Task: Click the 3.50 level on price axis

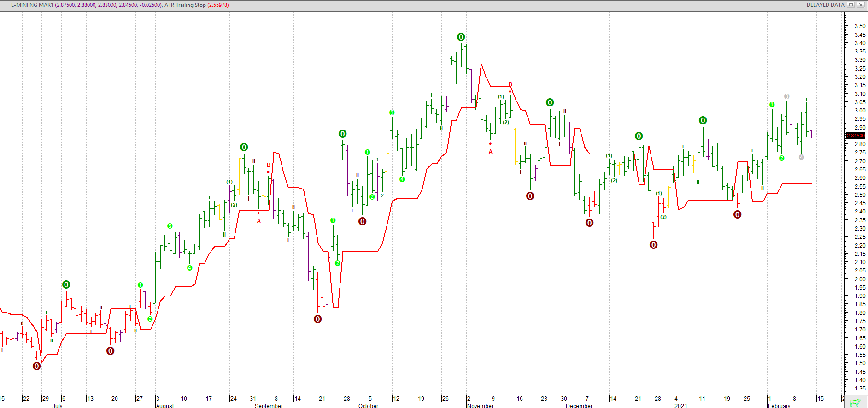Action: tap(860, 26)
